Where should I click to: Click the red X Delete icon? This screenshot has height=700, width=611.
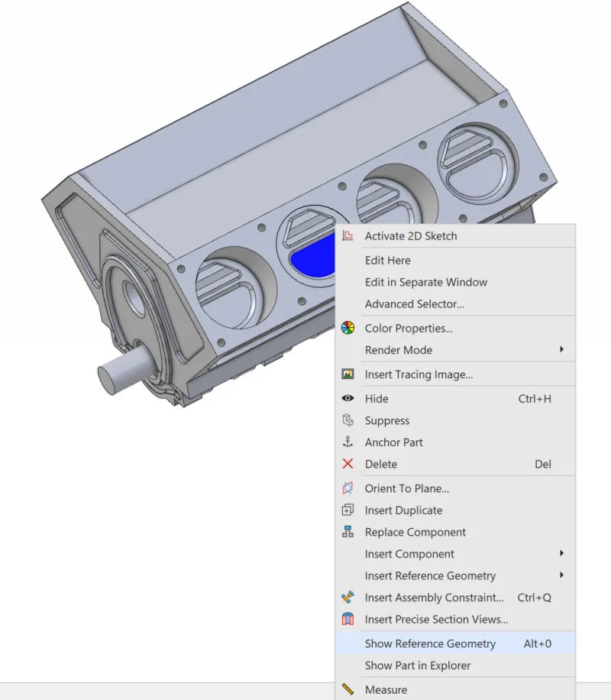coord(348,464)
